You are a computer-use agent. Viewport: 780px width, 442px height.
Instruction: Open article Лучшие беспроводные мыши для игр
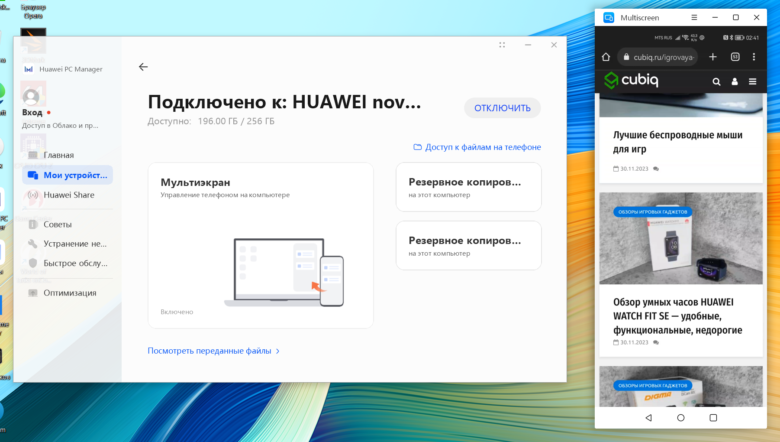pos(678,142)
